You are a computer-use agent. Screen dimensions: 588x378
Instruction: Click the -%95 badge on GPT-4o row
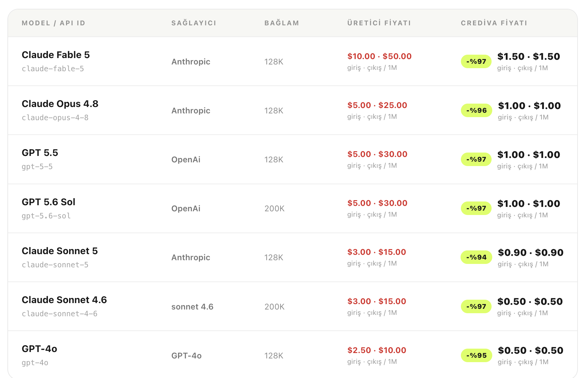pyautogui.click(x=476, y=355)
